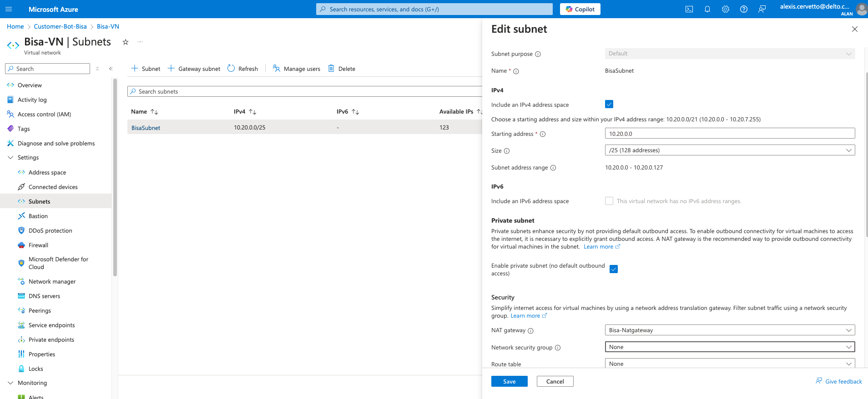
Task: Open BisaSubnet in the table
Action: [x=146, y=128]
